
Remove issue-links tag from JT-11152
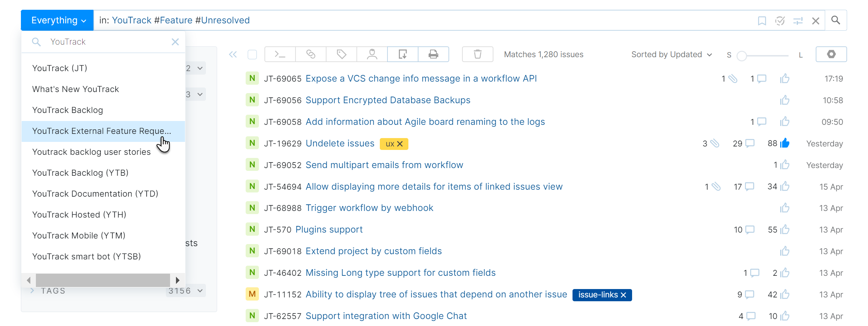(623, 295)
